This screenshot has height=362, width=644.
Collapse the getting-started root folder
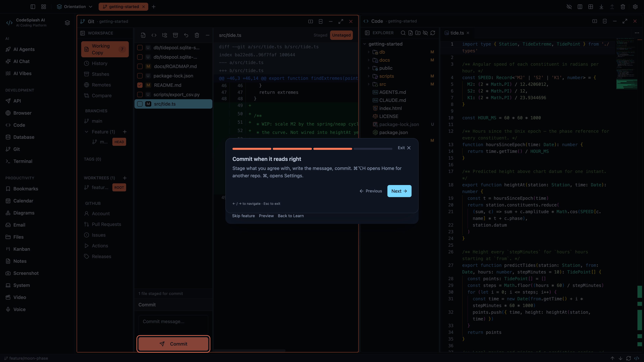pyautogui.click(x=365, y=44)
